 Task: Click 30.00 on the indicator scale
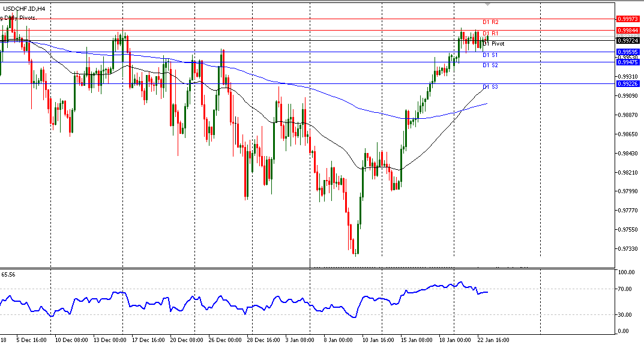point(625,315)
